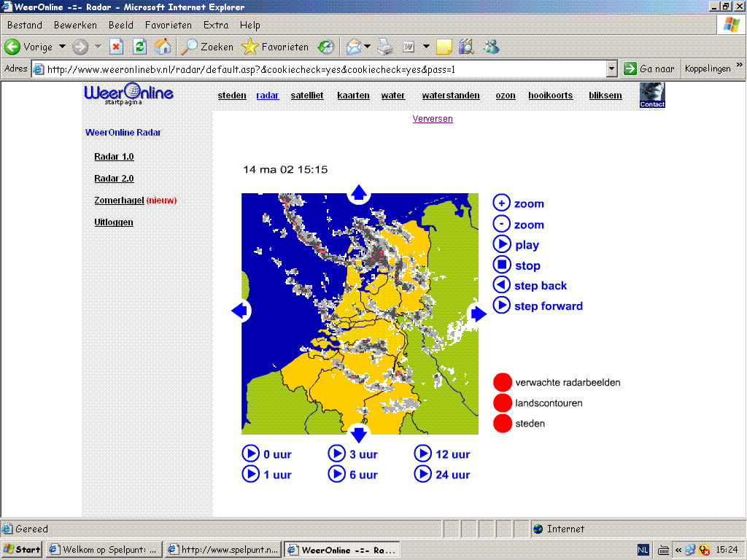Click the zoom out minus icon
The image size is (747, 560).
click(x=501, y=224)
